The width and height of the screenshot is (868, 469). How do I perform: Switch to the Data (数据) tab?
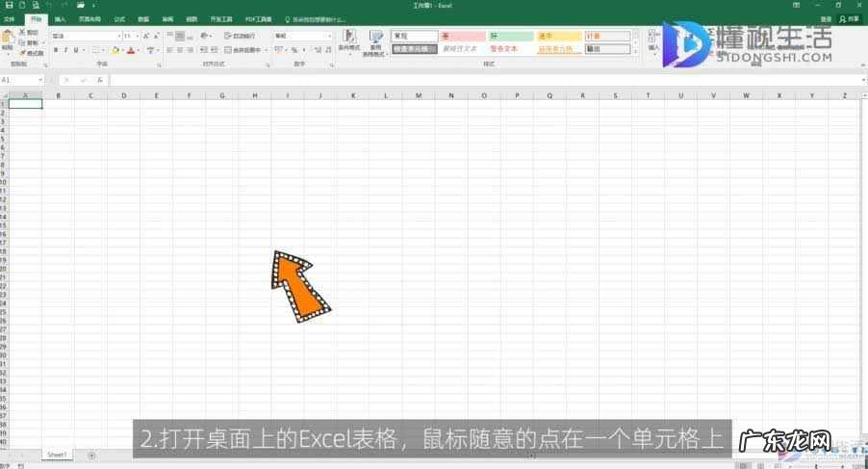[x=143, y=19]
